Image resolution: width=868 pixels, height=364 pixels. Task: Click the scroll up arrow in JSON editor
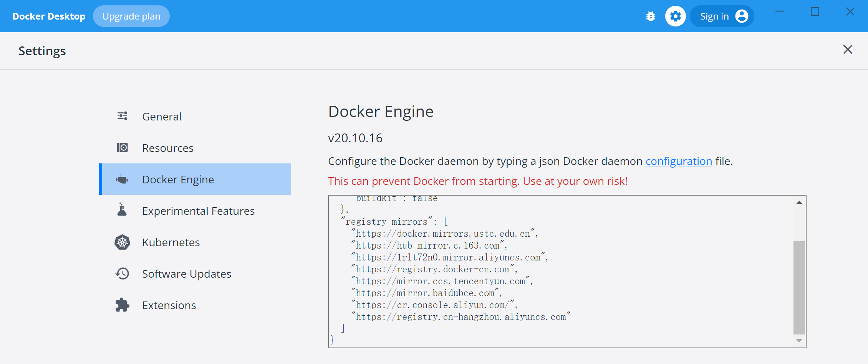(x=799, y=203)
